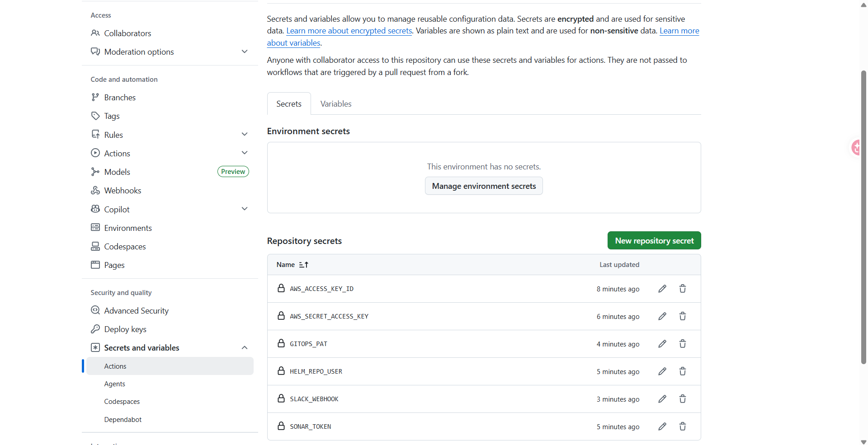The width and height of the screenshot is (868, 445).
Task: Open Agents secrets submenu item
Action: (x=115, y=384)
